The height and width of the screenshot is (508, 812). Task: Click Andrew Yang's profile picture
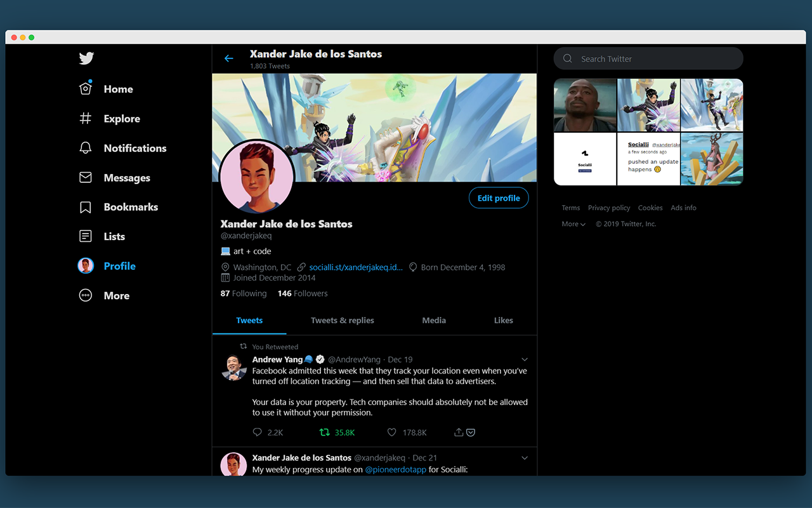[x=233, y=367]
